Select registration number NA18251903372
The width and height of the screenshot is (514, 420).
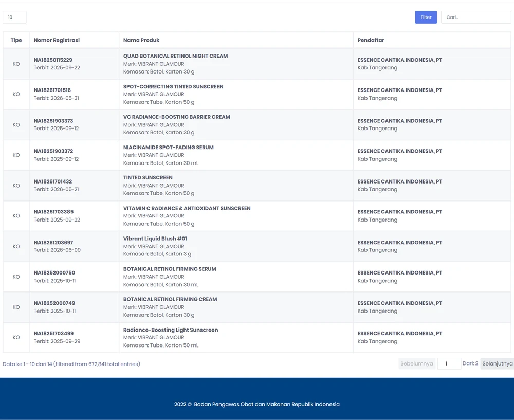(53, 151)
